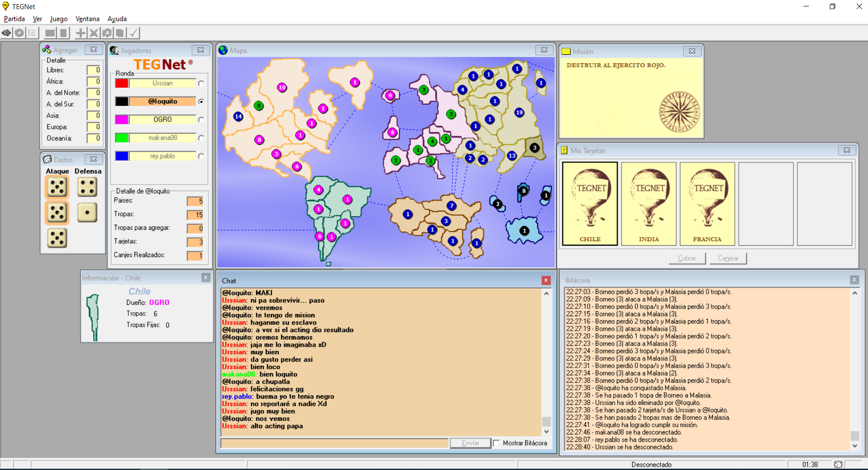Open the list view toolbar icon
The image size is (868, 470).
[x=32, y=33]
